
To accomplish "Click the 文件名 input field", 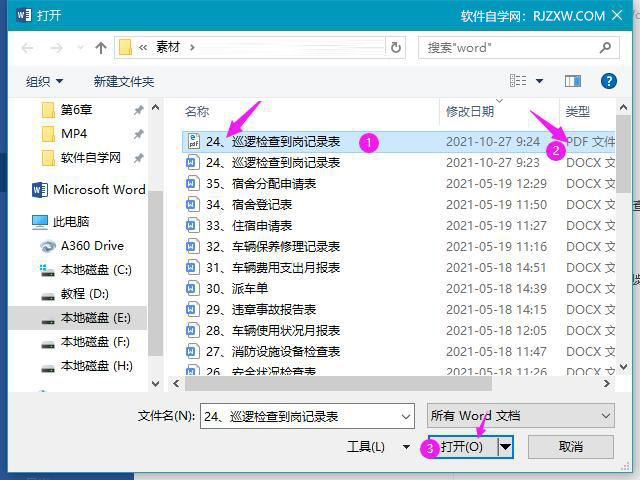I will tap(300, 416).
